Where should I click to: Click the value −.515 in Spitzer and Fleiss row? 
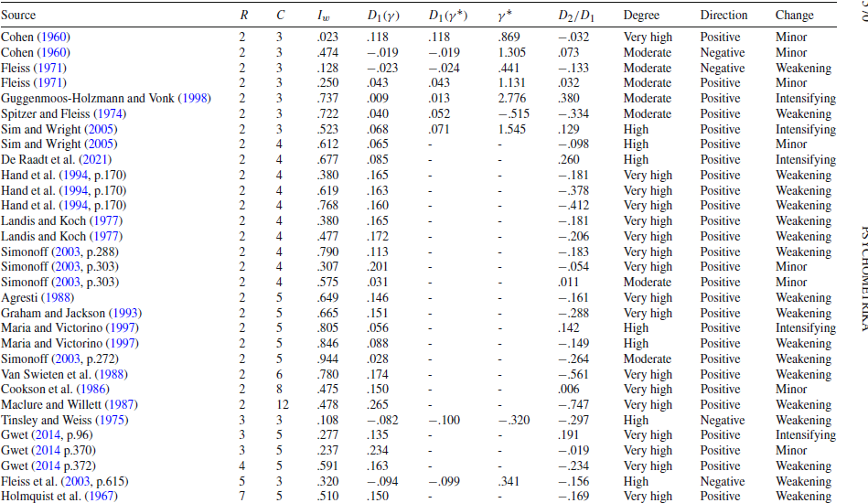point(514,114)
